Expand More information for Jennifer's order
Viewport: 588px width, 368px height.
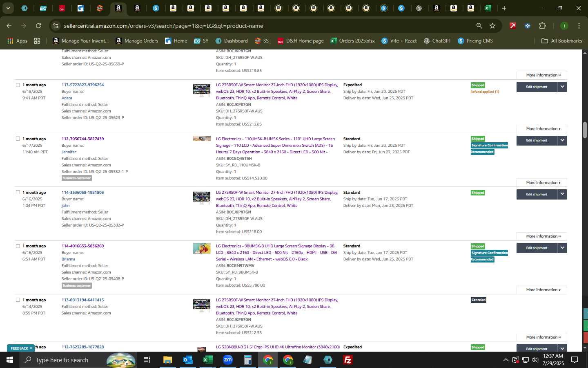541,183
